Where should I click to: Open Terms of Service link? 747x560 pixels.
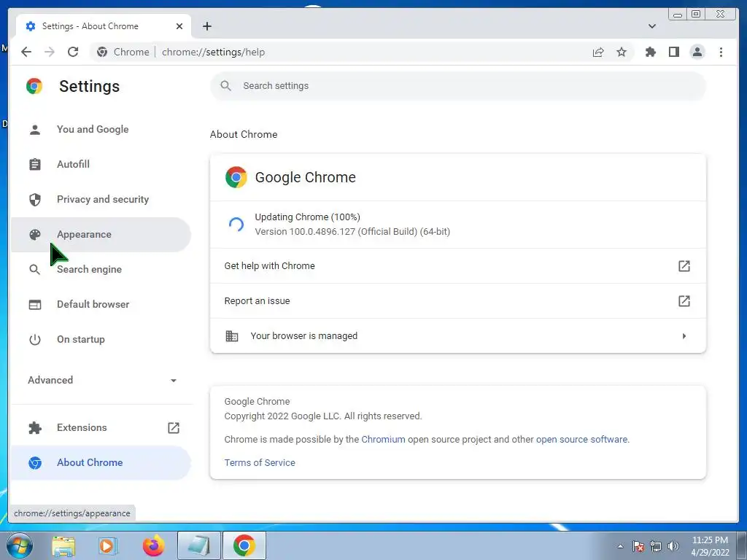click(x=260, y=463)
